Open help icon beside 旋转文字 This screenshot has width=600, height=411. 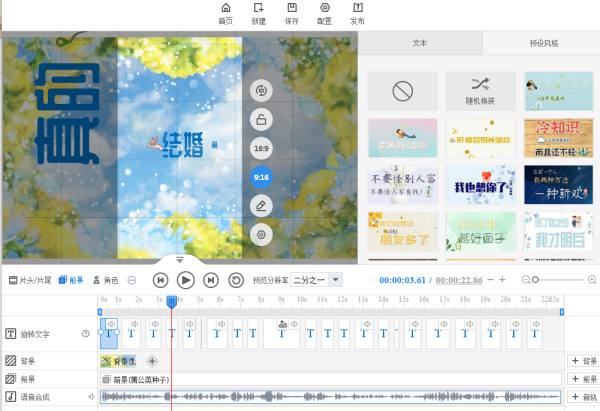86,334
